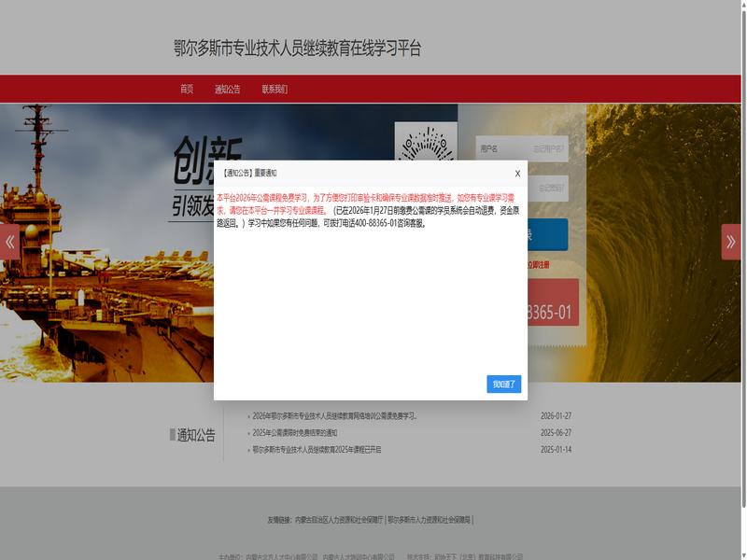The image size is (747, 560).
Task: Open the 通知公告 navigation tab
Action: 227,90
